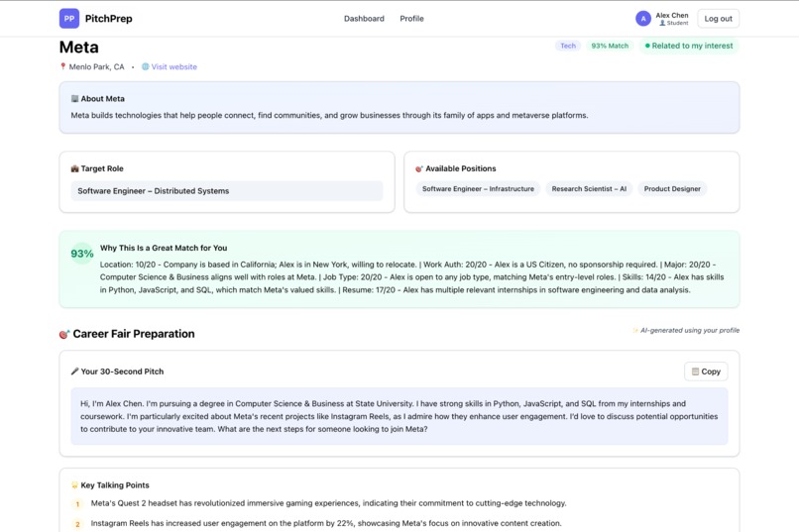
Task: Click the About Meta building icon
Action: coord(75,99)
